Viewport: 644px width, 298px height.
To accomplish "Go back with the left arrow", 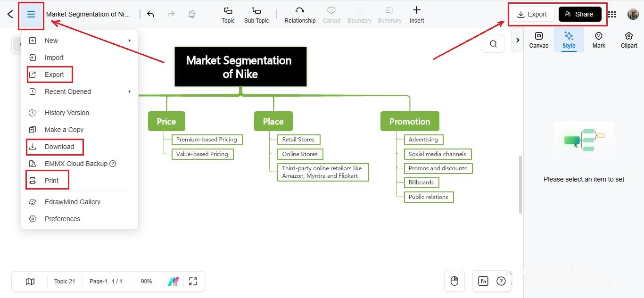I will click(10, 14).
